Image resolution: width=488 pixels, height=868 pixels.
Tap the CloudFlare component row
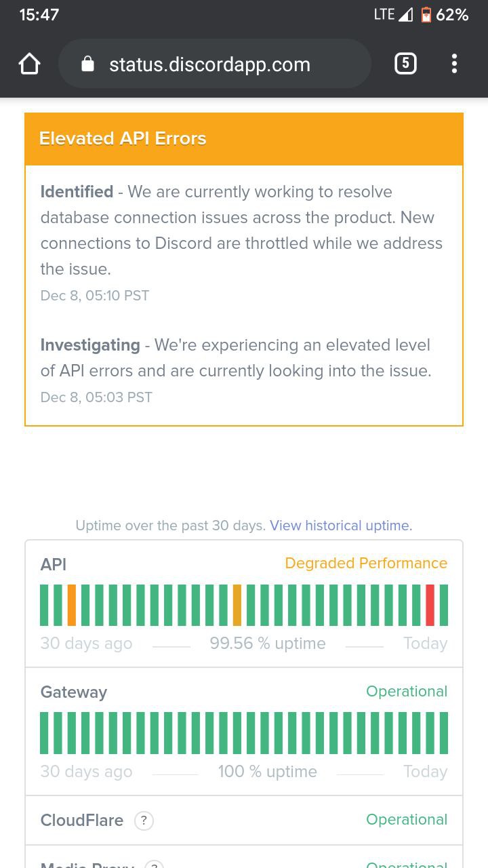(x=244, y=821)
